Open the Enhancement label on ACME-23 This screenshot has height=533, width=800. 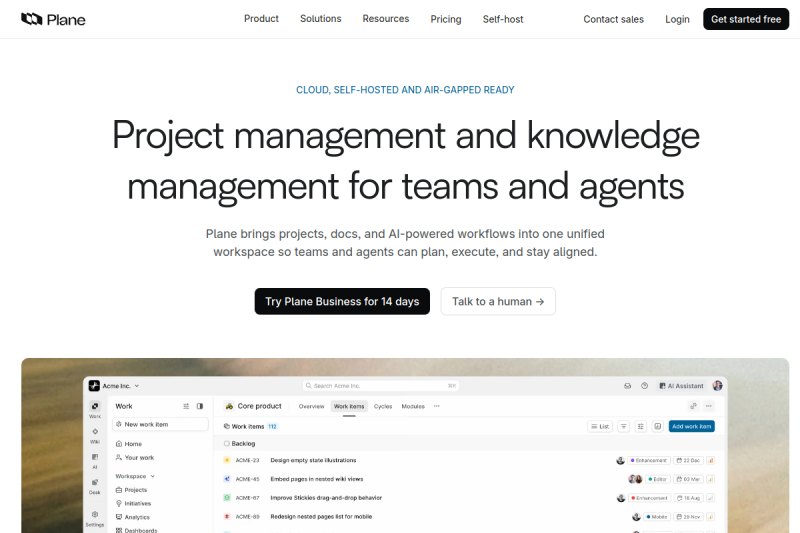point(648,461)
